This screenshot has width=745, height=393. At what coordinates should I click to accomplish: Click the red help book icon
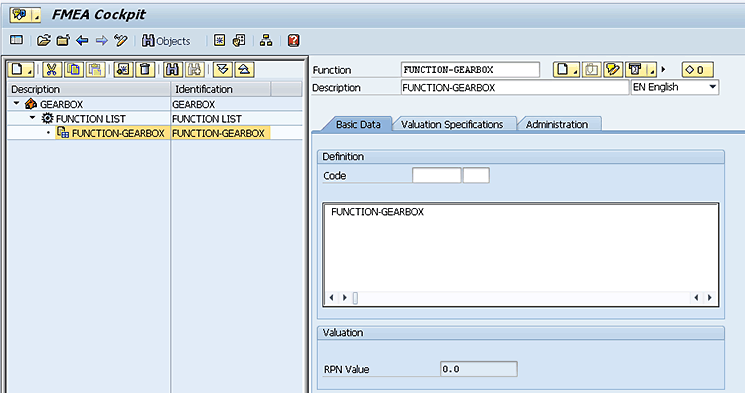[294, 41]
